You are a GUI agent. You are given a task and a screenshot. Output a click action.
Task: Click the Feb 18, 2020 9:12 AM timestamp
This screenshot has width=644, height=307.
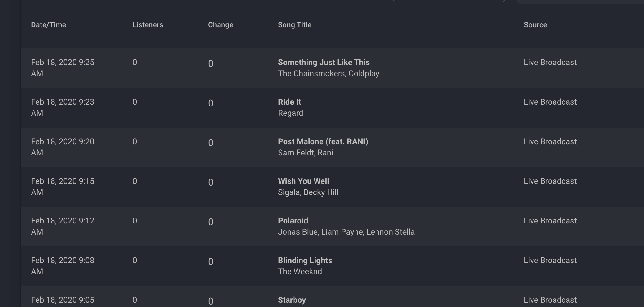pos(63,226)
